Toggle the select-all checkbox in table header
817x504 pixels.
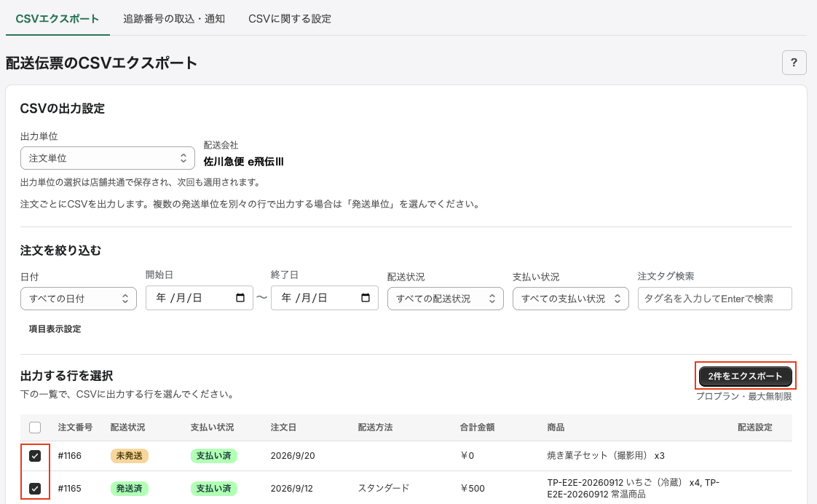click(x=35, y=428)
